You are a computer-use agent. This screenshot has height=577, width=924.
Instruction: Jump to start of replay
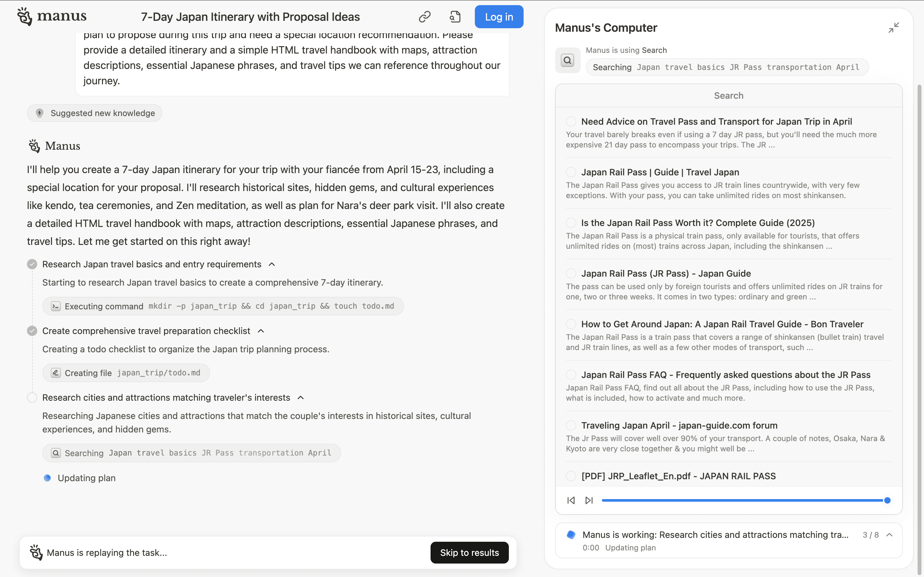(x=571, y=500)
